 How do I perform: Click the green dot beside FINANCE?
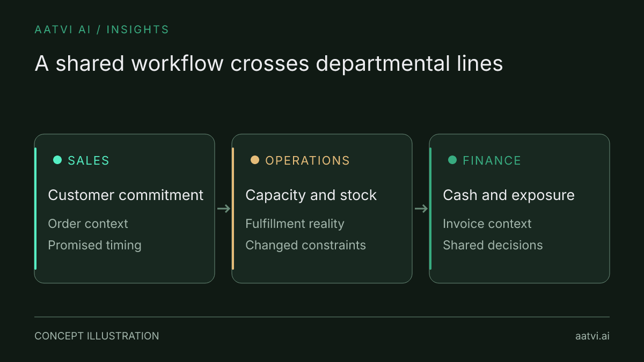[x=452, y=160]
